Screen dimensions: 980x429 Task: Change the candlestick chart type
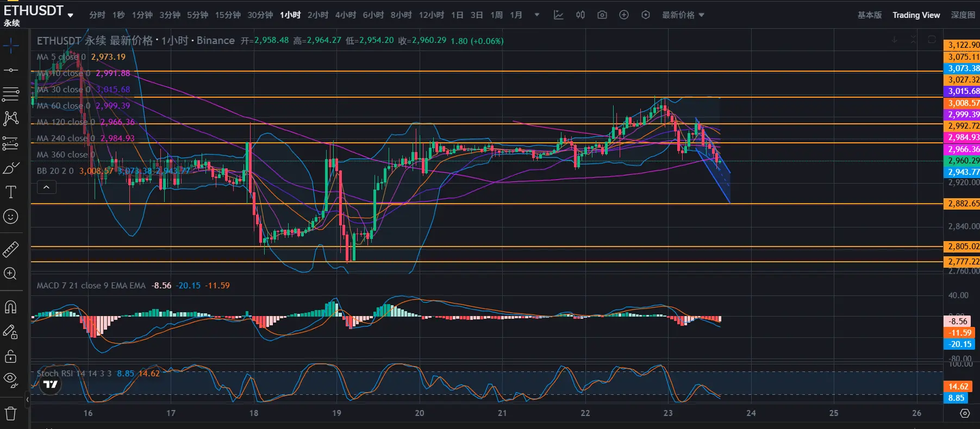pyautogui.click(x=580, y=15)
